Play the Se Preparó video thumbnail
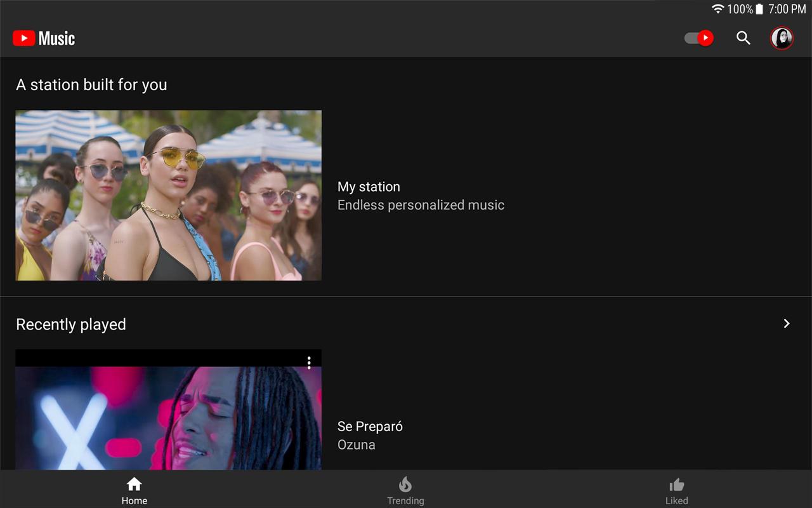 169,410
